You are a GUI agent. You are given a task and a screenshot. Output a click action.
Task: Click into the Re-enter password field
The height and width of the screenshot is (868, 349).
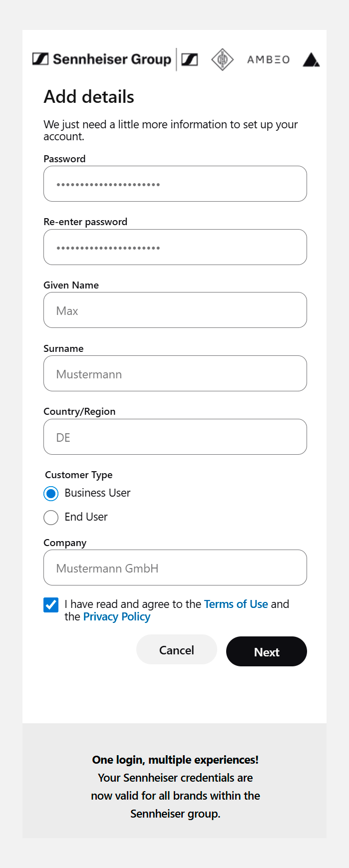[175, 247]
